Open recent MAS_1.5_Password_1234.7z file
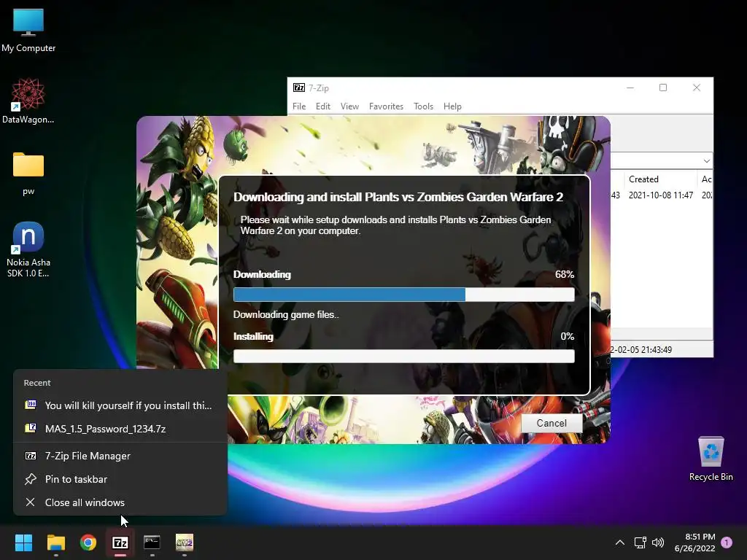The image size is (747, 560). point(120,429)
